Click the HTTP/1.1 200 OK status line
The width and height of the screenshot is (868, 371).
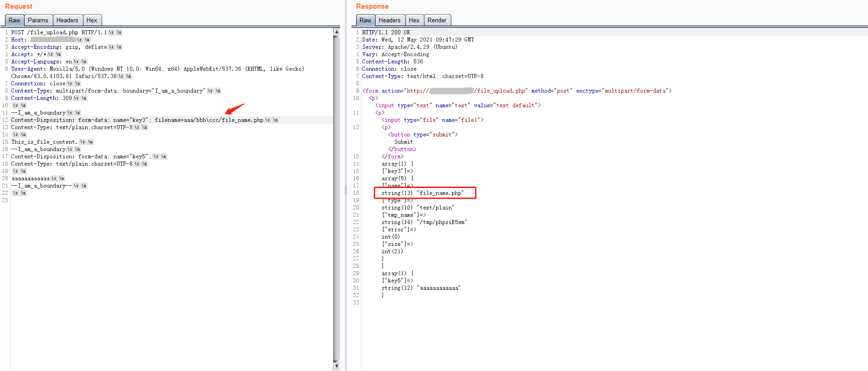[386, 32]
